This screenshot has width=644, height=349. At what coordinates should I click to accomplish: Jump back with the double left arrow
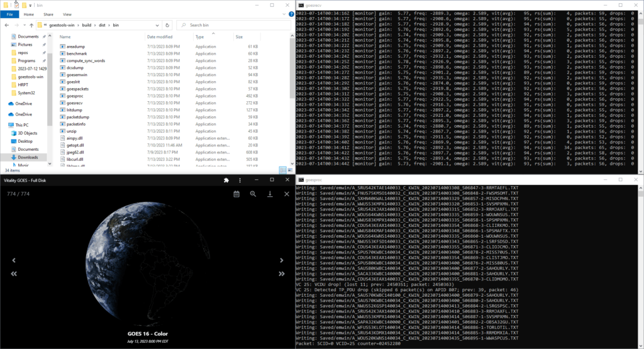[14, 274]
